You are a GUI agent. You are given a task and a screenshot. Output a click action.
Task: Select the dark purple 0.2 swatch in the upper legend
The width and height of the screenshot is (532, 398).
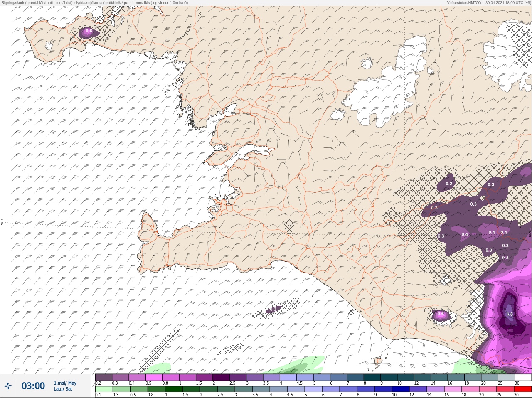(103, 377)
